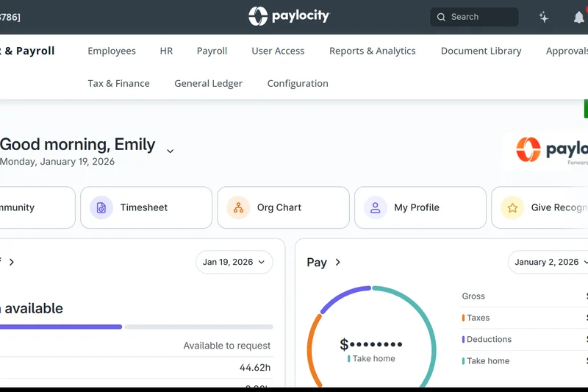Image resolution: width=588 pixels, height=392 pixels.
Task: Click the Org Chart hierarchy icon
Action: pos(238,207)
